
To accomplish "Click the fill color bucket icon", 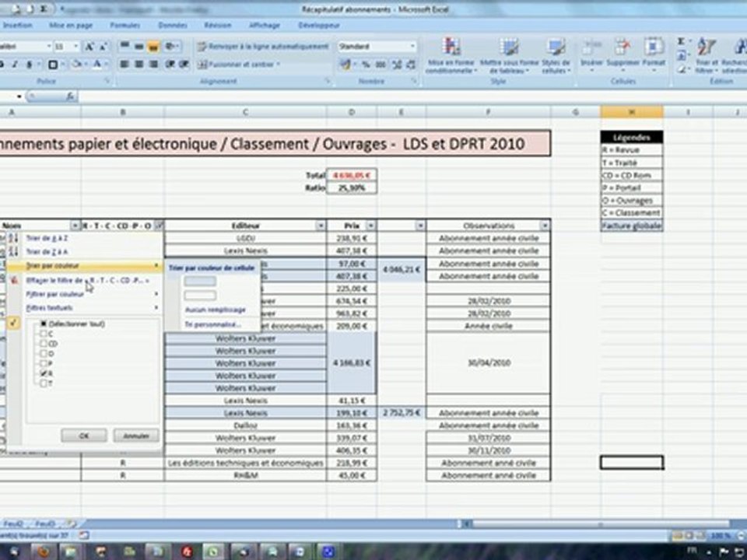I will click(77, 65).
